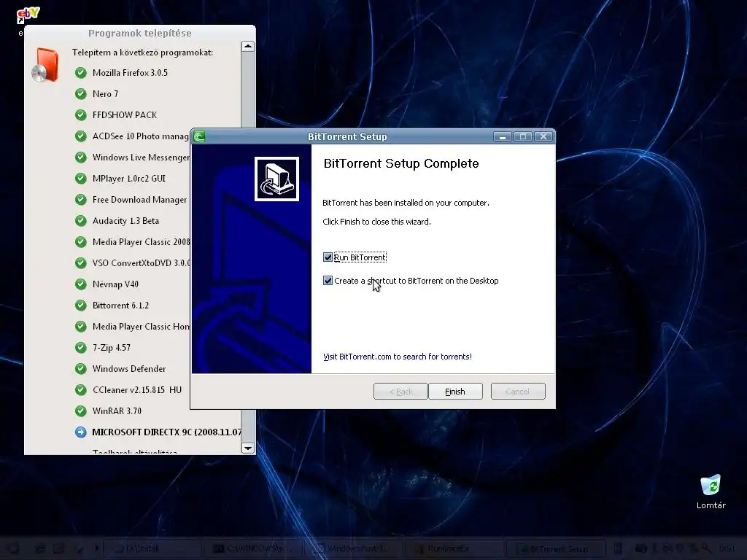Toggle Create a shortcut to BitTorrent on the Desktop
Image resolution: width=747 pixels, height=560 pixels.
coord(328,281)
